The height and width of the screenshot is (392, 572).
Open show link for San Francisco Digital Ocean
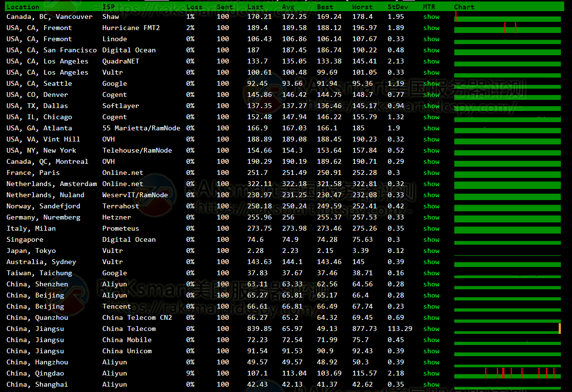tap(431, 50)
